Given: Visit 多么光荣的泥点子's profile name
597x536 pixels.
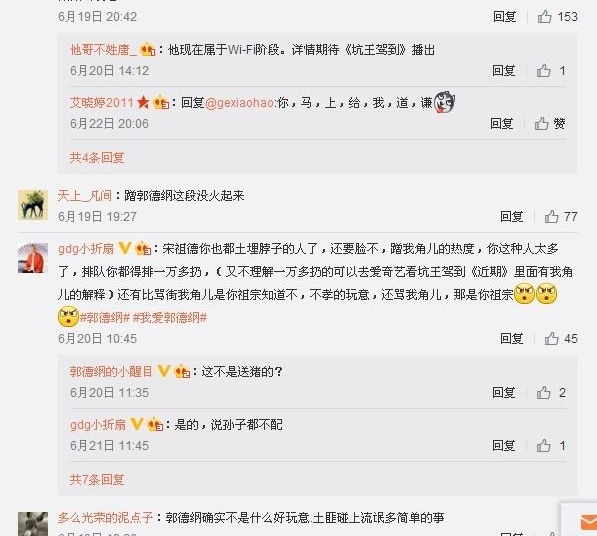Looking at the screenshot, I should pos(105,517).
